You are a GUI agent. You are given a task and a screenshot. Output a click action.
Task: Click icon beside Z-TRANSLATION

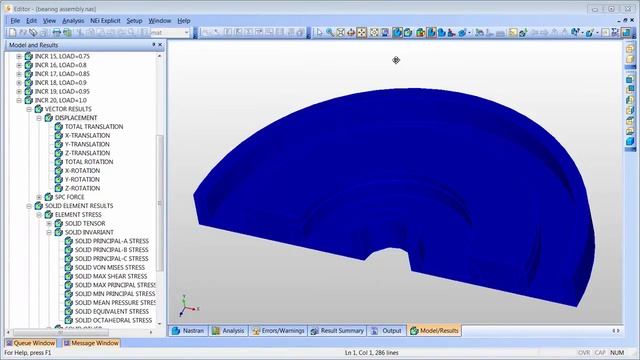click(x=59, y=153)
